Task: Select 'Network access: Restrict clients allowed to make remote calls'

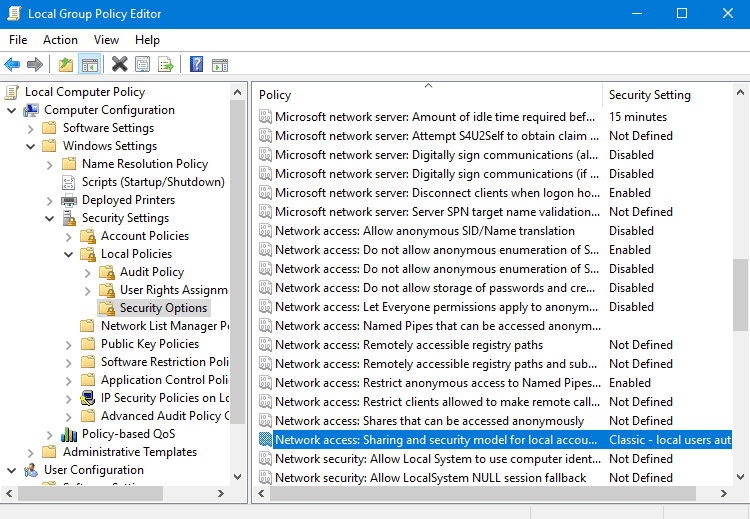Action: click(x=495, y=402)
